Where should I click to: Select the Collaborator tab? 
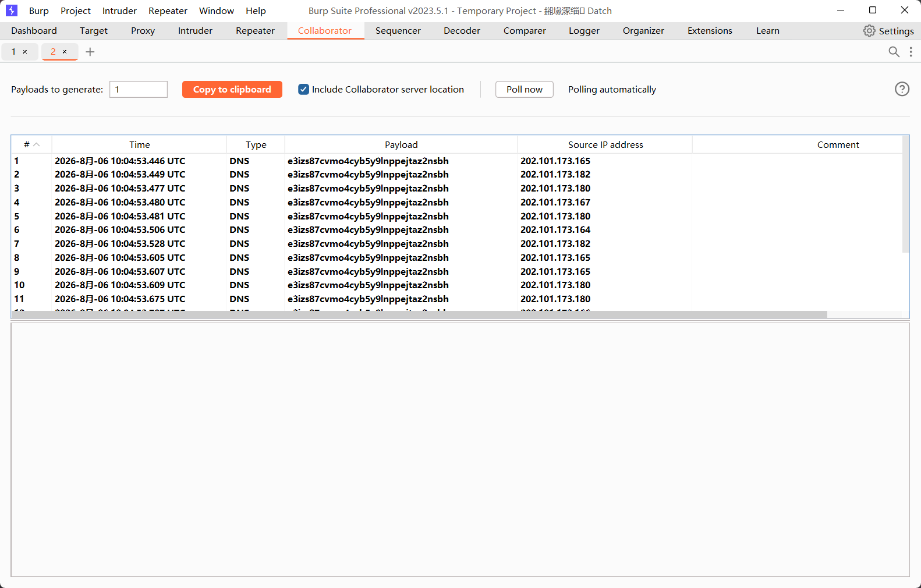coord(325,31)
